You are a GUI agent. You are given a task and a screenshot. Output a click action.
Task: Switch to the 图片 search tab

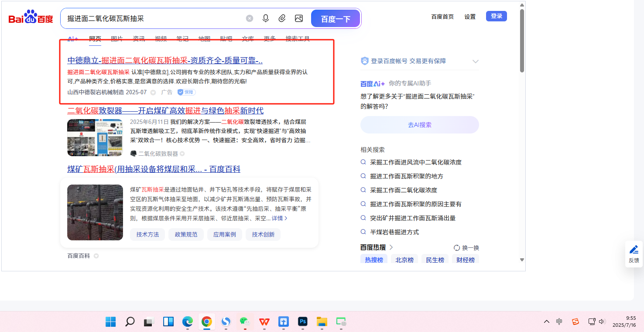click(x=117, y=39)
